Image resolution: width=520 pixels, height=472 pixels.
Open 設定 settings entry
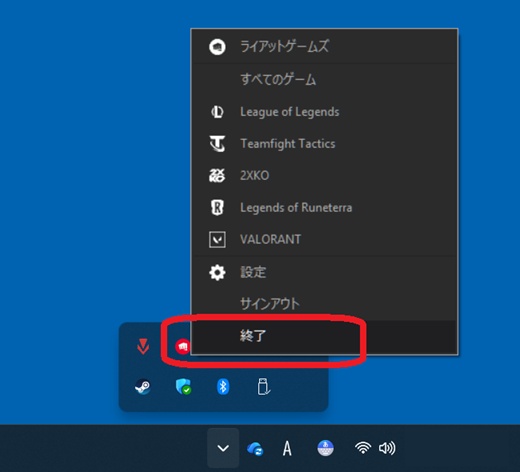point(324,272)
